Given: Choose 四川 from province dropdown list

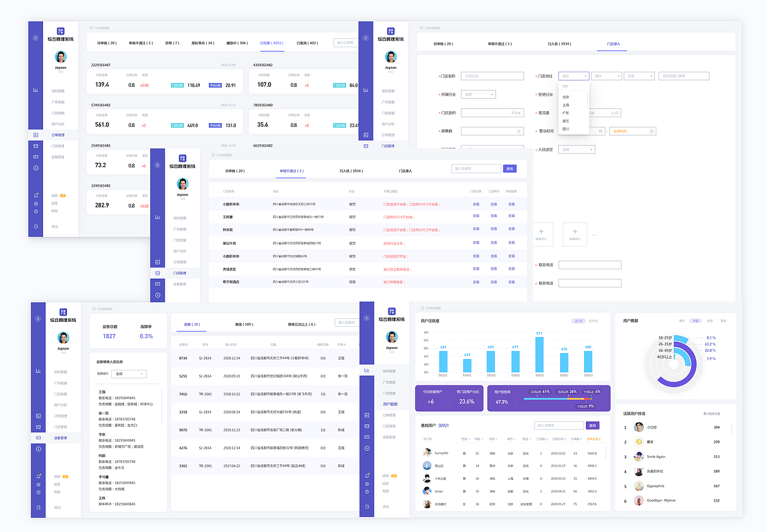Looking at the screenshot, I should pos(566,129).
